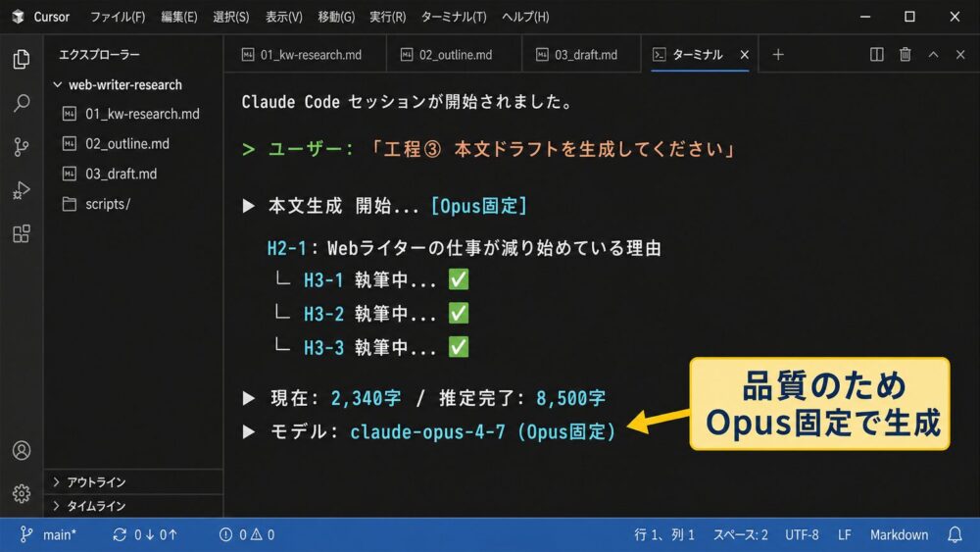Screen dimensions: 980x552
Task: Maximize panel using the up chevron
Action: 933,54
